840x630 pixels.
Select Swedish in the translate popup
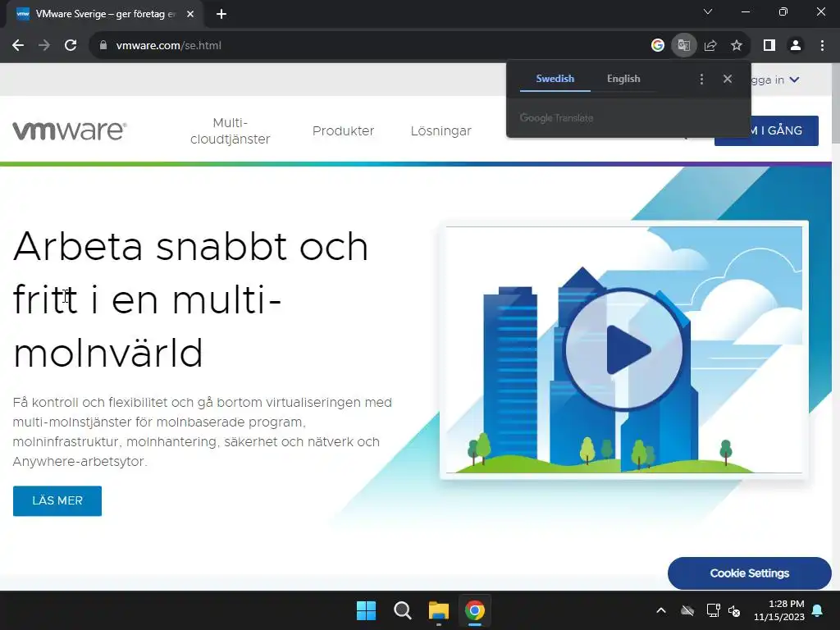point(555,79)
